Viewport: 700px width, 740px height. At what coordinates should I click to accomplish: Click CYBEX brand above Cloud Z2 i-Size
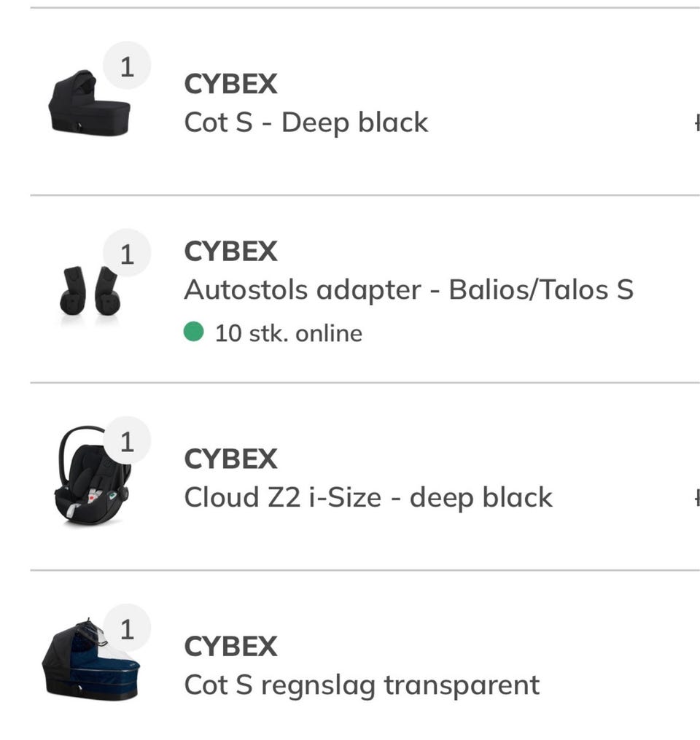pos(230,459)
